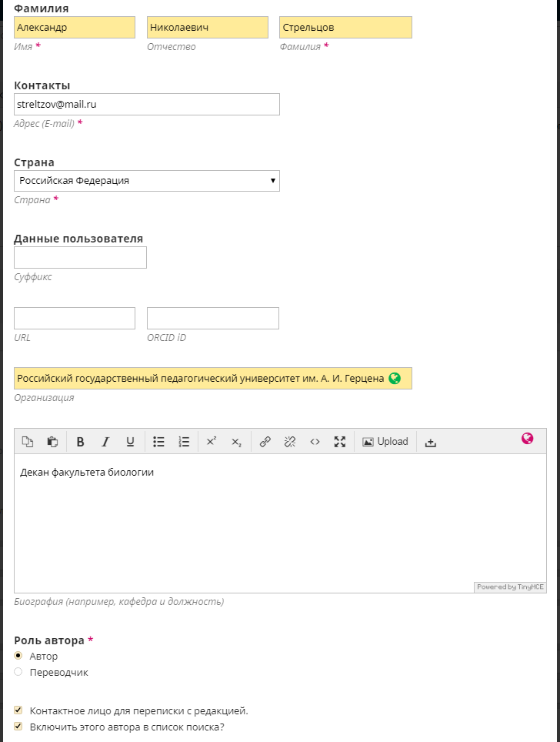Click the remove link icon
The height and width of the screenshot is (742, 560).
290,442
